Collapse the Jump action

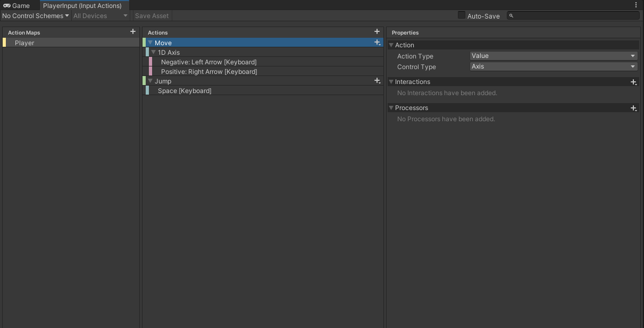pyautogui.click(x=150, y=81)
